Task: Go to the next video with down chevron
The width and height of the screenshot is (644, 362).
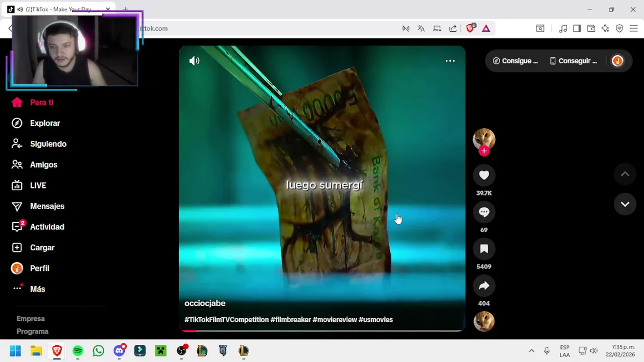Action: point(625,204)
